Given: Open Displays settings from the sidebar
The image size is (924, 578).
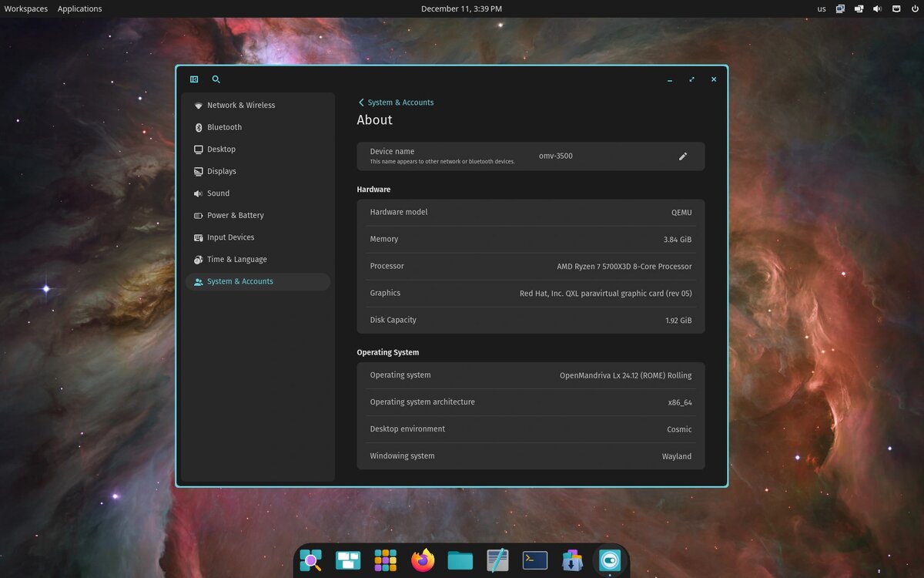Looking at the screenshot, I should [223, 171].
